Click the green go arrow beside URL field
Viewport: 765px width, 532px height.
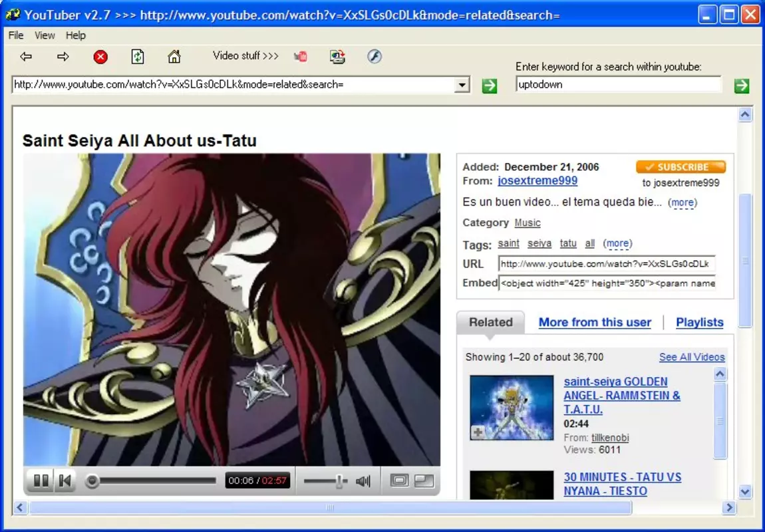(x=490, y=86)
